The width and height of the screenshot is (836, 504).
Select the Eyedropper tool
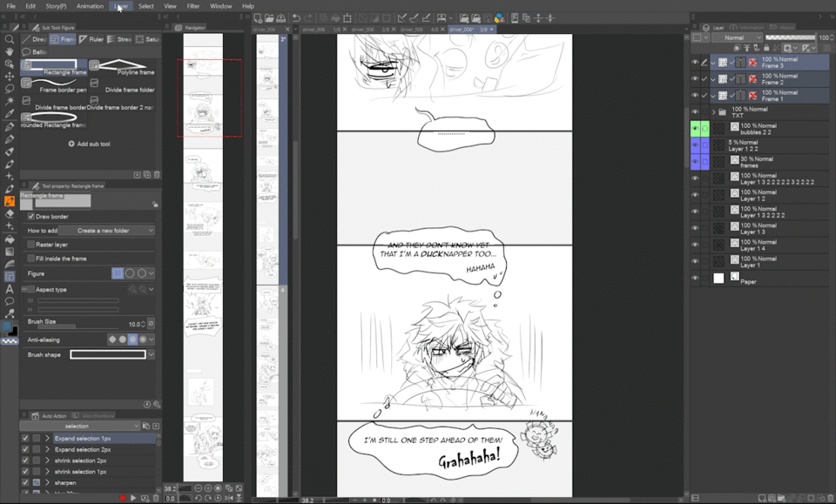point(9,113)
